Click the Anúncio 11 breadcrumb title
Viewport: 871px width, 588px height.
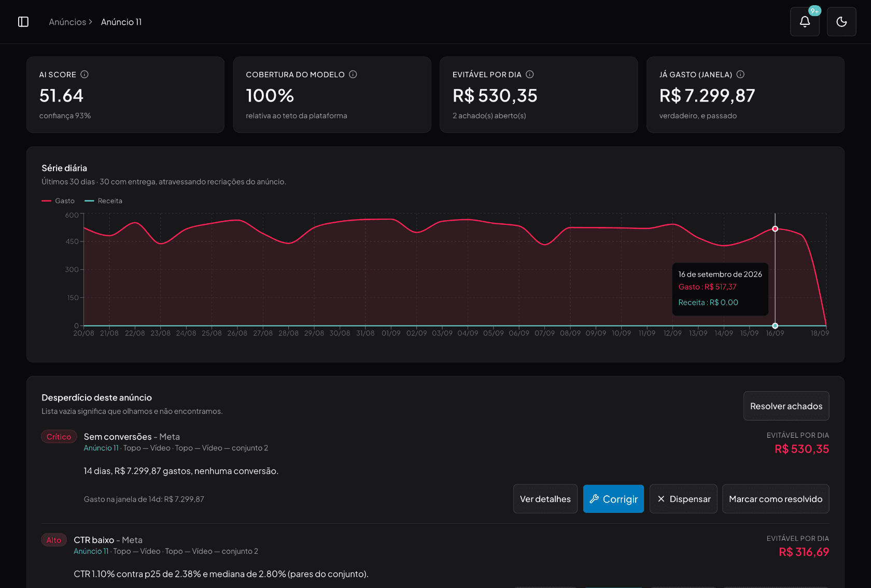coord(121,22)
